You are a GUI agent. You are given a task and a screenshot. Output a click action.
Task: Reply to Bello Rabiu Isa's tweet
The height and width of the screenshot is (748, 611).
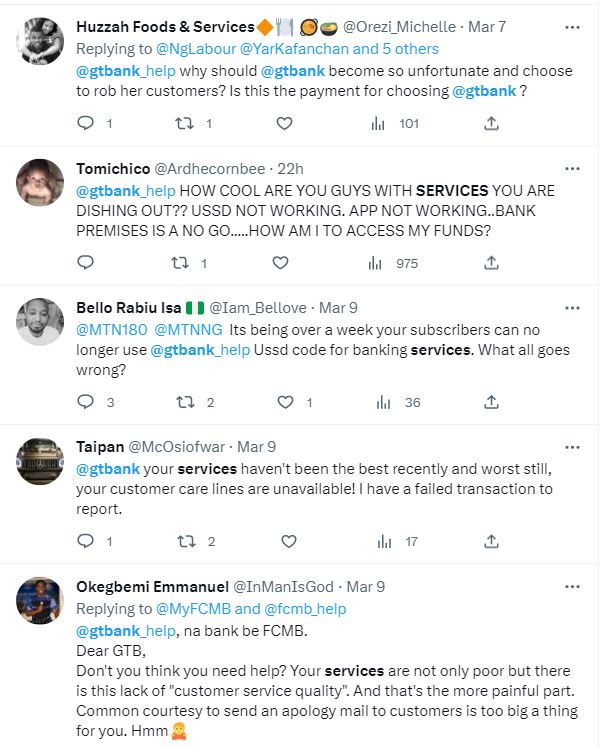85,402
